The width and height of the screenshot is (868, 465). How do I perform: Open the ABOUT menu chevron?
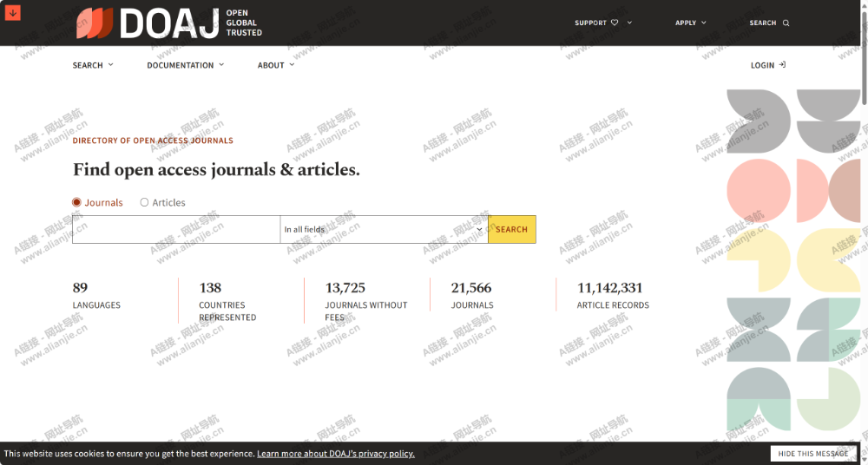(292, 65)
